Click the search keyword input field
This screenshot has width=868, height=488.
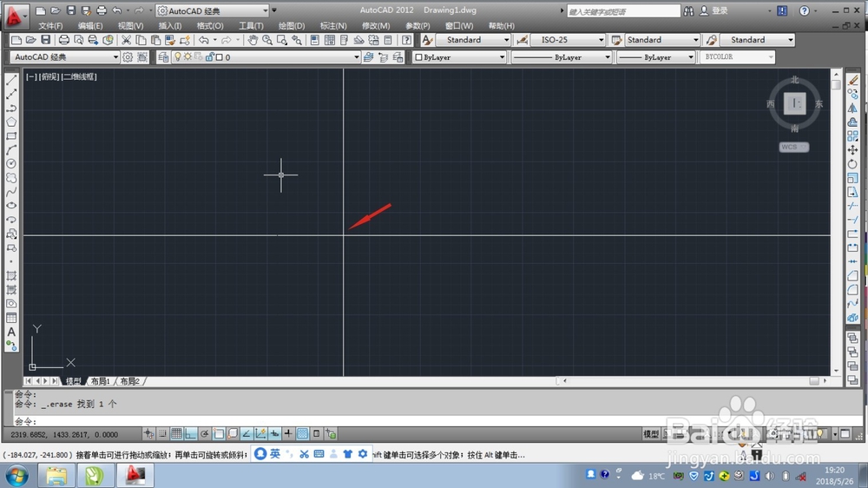point(623,11)
